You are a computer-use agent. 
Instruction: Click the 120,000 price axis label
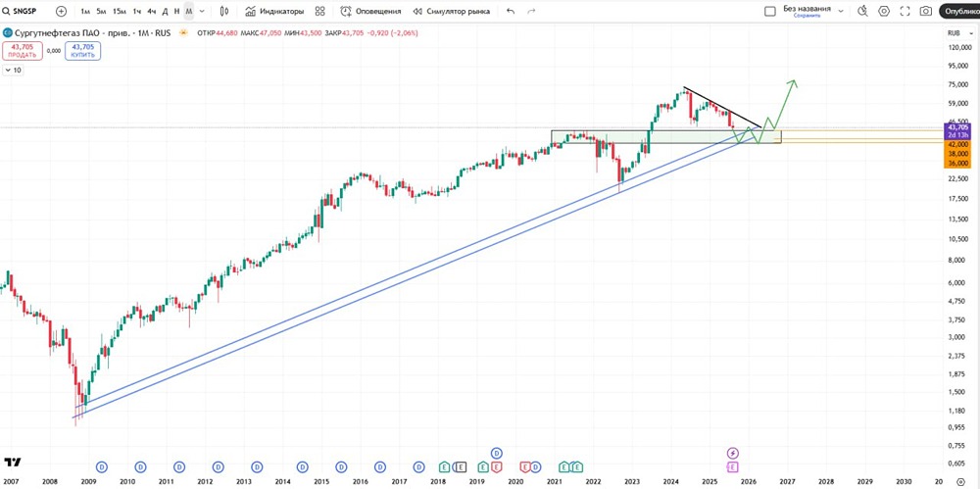(958, 47)
